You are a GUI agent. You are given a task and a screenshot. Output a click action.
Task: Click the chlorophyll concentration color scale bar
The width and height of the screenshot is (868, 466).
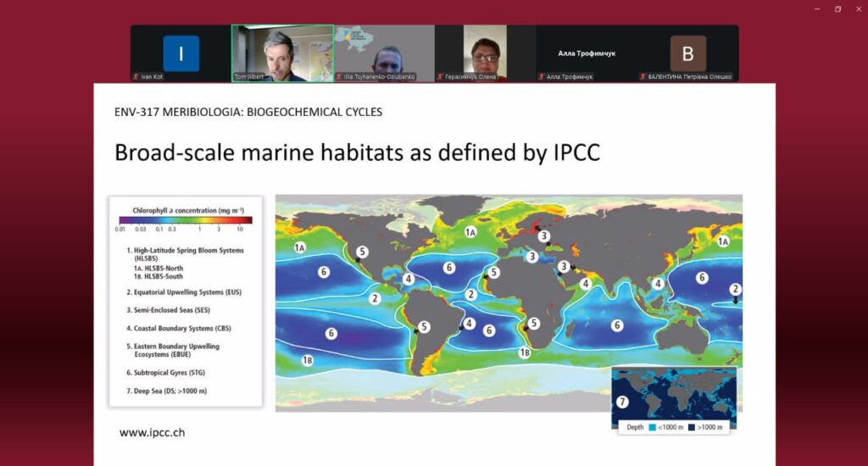pyautogui.click(x=184, y=220)
